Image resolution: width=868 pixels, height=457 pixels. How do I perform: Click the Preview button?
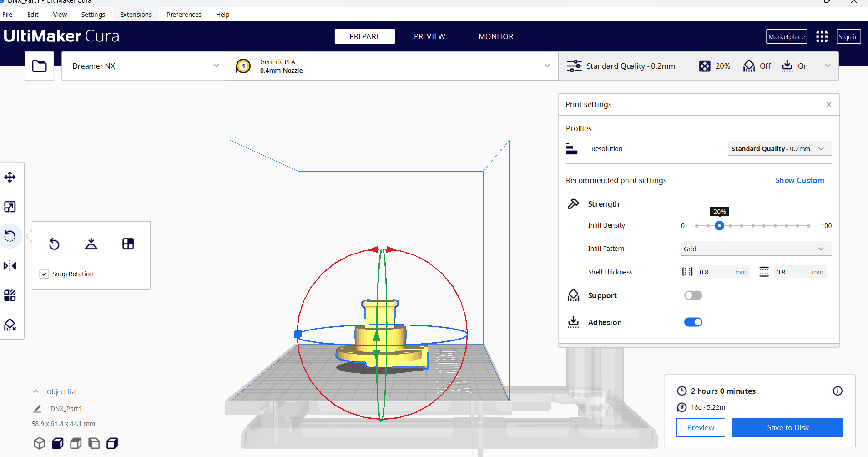tap(700, 427)
